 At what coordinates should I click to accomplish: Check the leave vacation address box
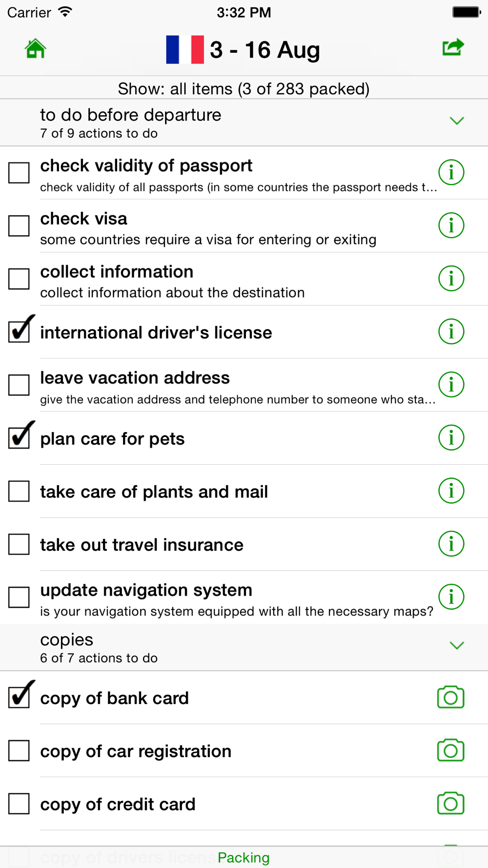point(19,385)
